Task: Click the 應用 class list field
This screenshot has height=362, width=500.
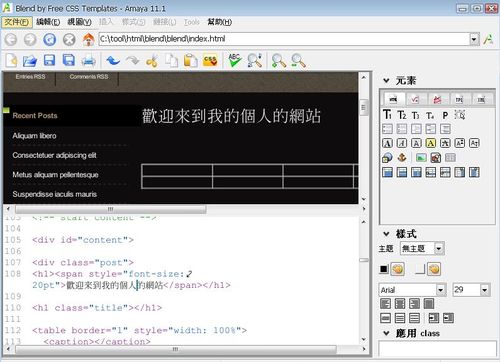Action: pyautogui.click(x=437, y=348)
